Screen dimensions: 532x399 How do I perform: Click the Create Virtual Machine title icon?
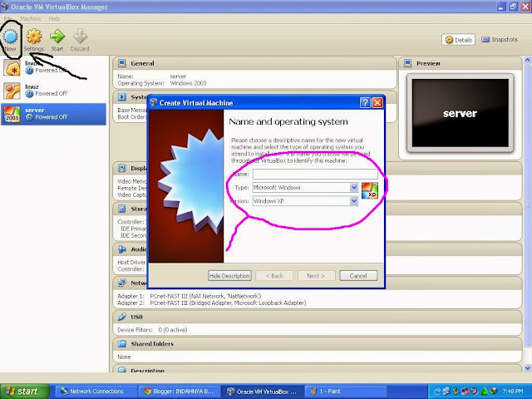154,102
